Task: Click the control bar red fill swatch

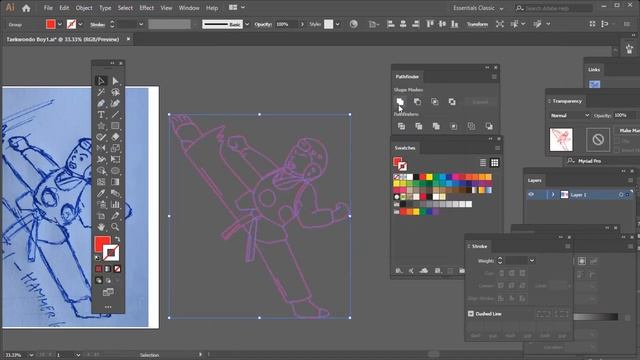Action: (x=51, y=24)
